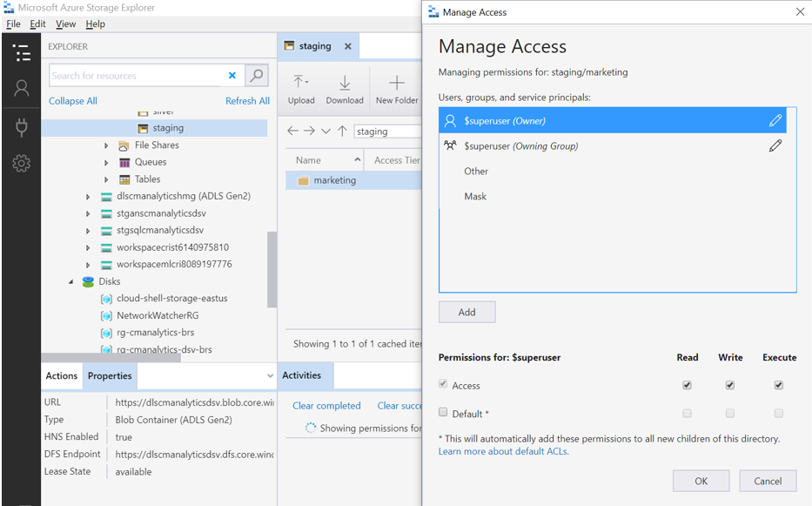The width and height of the screenshot is (812, 506).
Task: Edit the $superuser Owner entry
Action: 775,121
